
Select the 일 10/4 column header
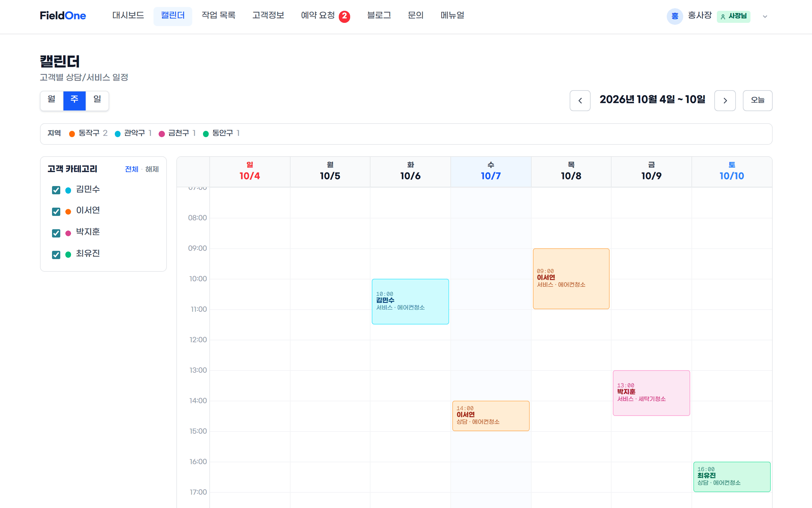[x=250, y=171]
